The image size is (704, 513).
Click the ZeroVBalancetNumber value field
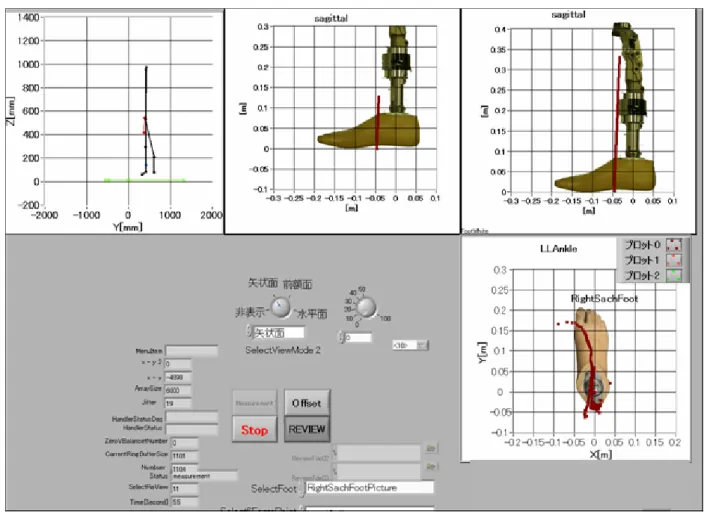click(x=185, y=443)
